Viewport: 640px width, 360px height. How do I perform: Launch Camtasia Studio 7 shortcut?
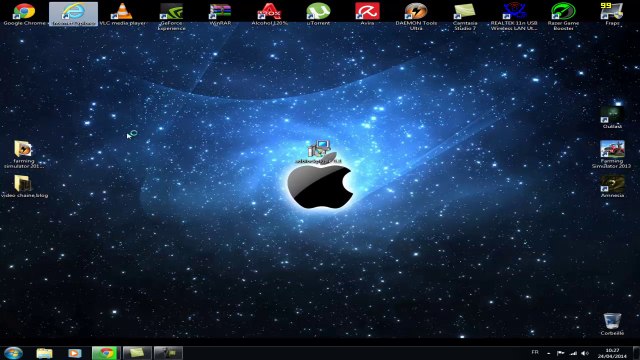tap(465, 16)
